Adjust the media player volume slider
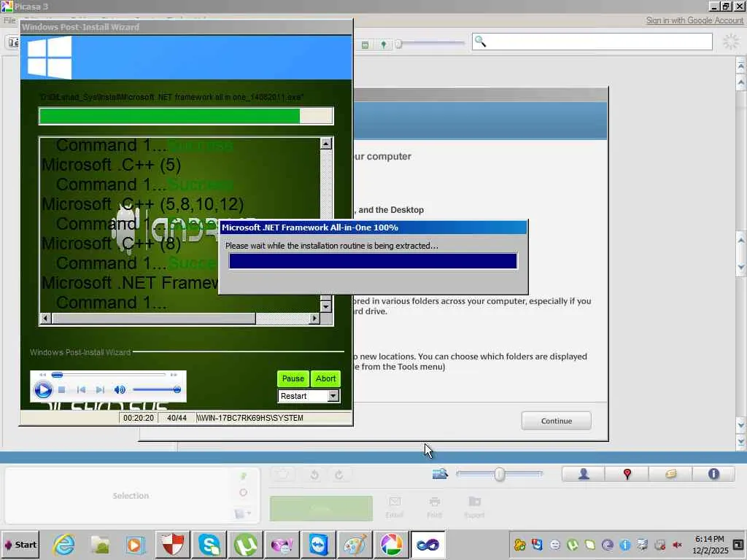 click(x=157, y=390)
